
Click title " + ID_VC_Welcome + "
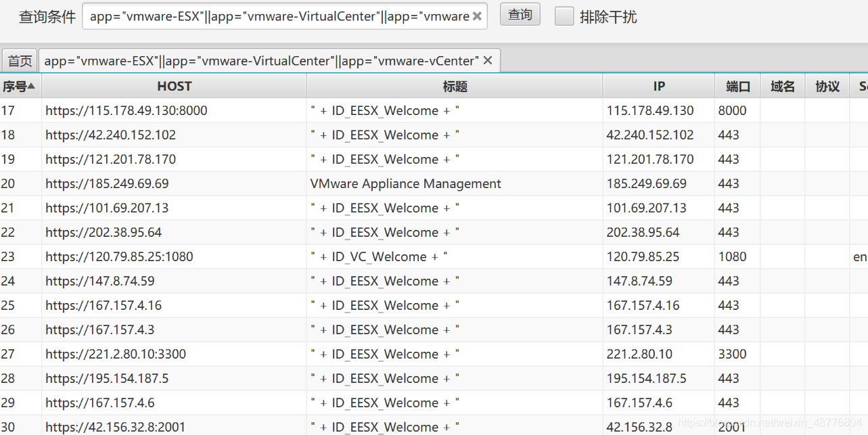[379, 256]
